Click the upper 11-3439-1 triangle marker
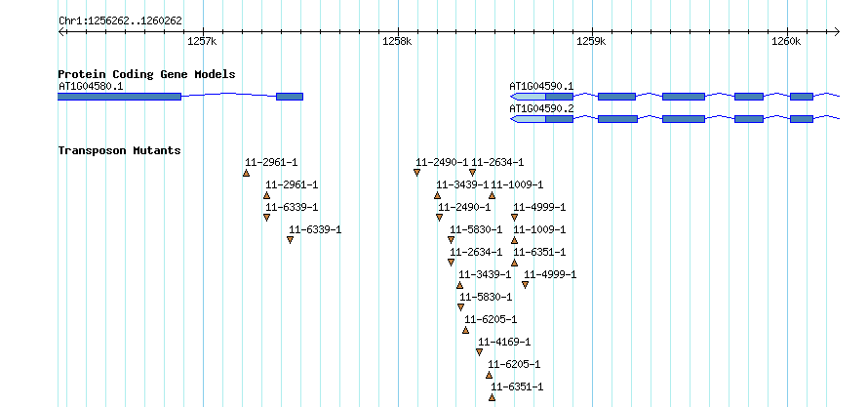This screenshot has width=868, height=407. tap(437, 195)
